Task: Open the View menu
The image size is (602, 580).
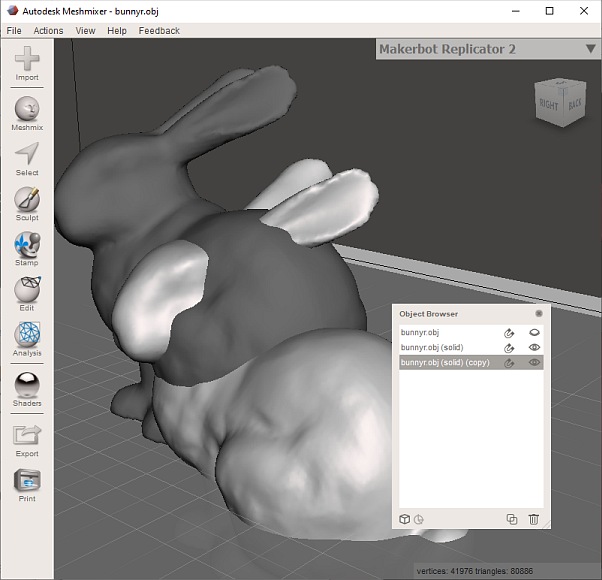Action: 85,31
